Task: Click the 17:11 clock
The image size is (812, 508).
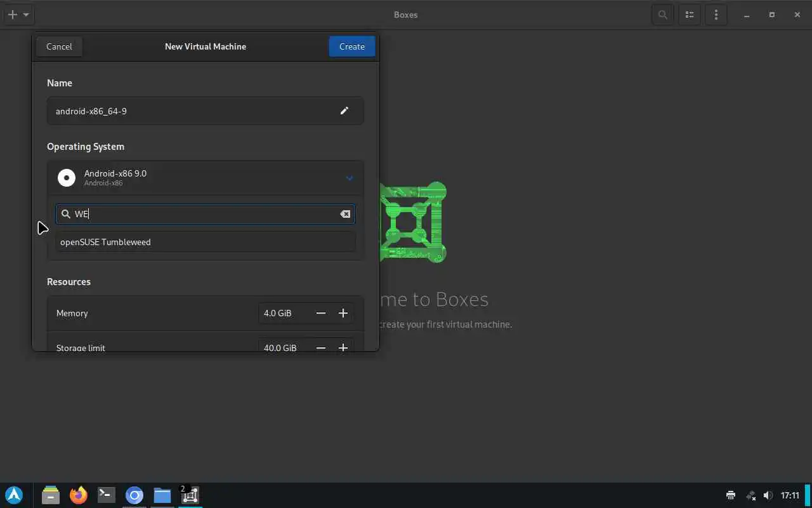Action: point(790,495)
